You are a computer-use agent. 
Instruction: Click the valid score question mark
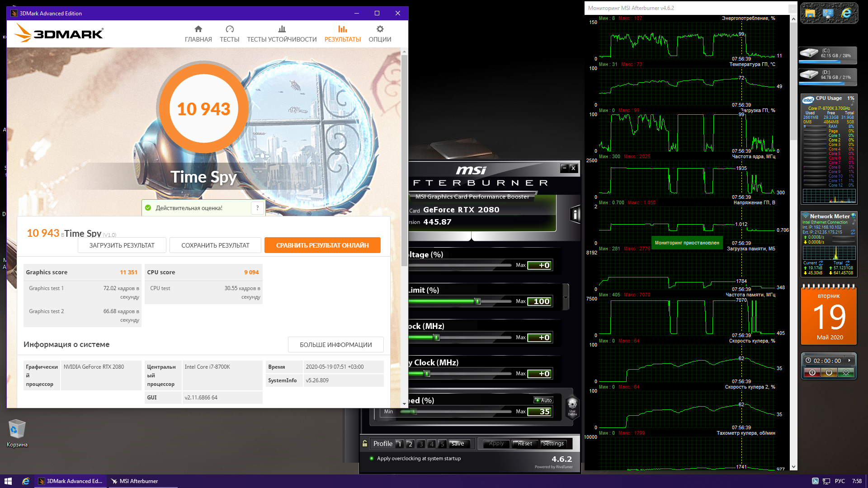point(257,208)
